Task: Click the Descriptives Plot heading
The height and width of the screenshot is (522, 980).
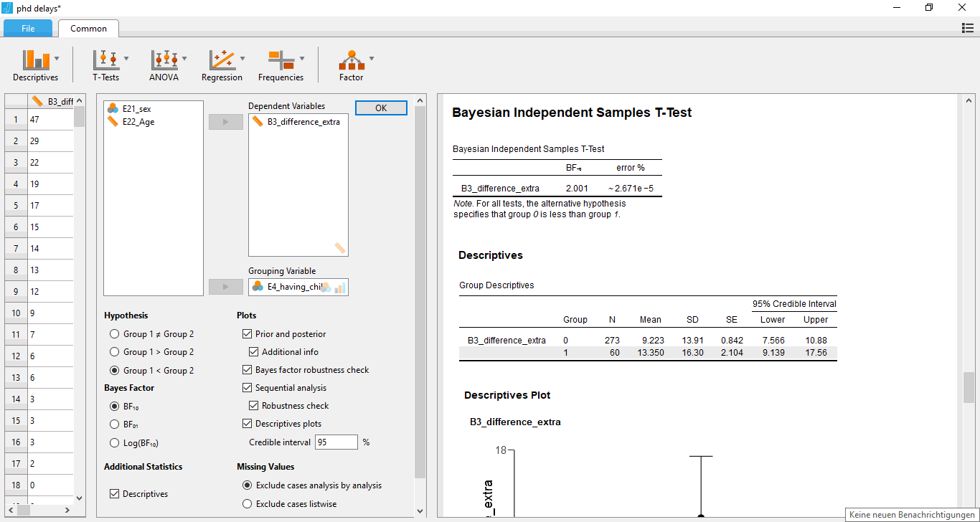Action: tap(507, 395)
